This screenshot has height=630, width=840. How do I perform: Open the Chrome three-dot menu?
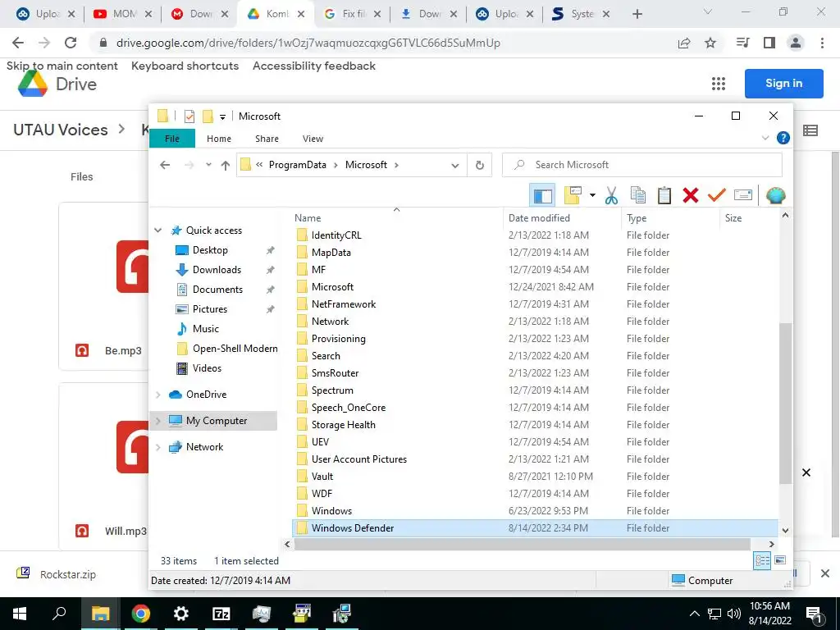822,43
